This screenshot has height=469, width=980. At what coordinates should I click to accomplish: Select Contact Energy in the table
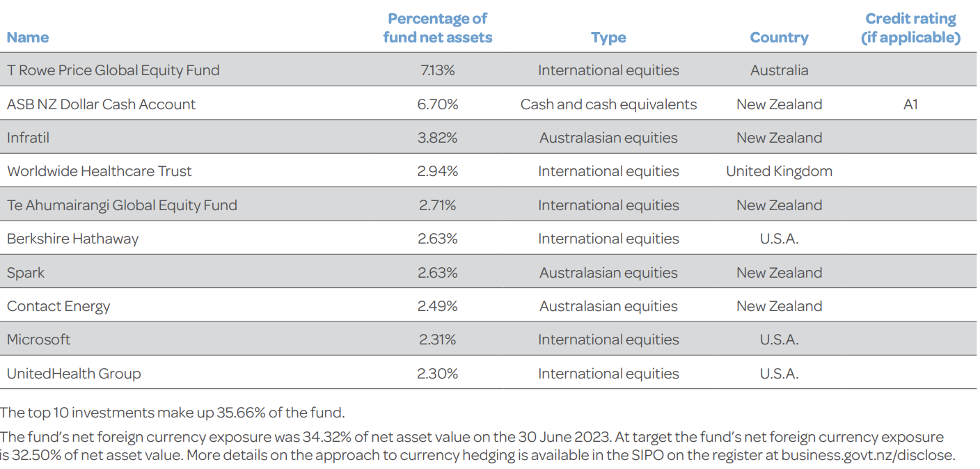click(58, 306)
